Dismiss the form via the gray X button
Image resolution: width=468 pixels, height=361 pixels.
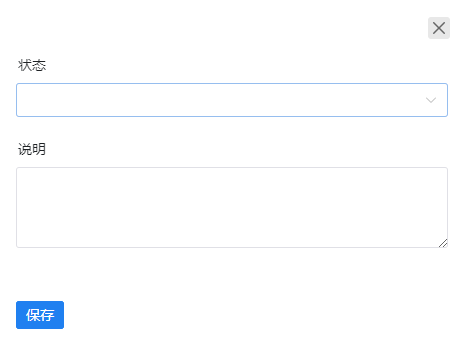point(439,28)
